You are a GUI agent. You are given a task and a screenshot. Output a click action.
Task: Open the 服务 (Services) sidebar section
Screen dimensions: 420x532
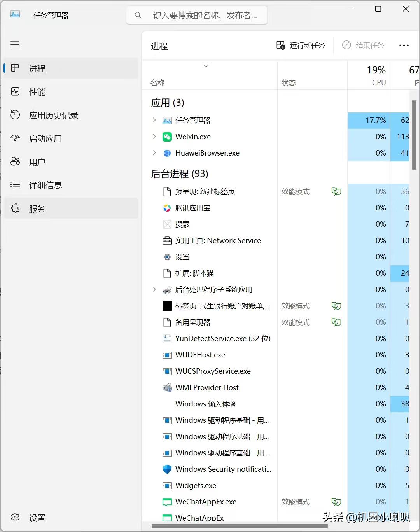pyautogui.click(x=38, y=208)
